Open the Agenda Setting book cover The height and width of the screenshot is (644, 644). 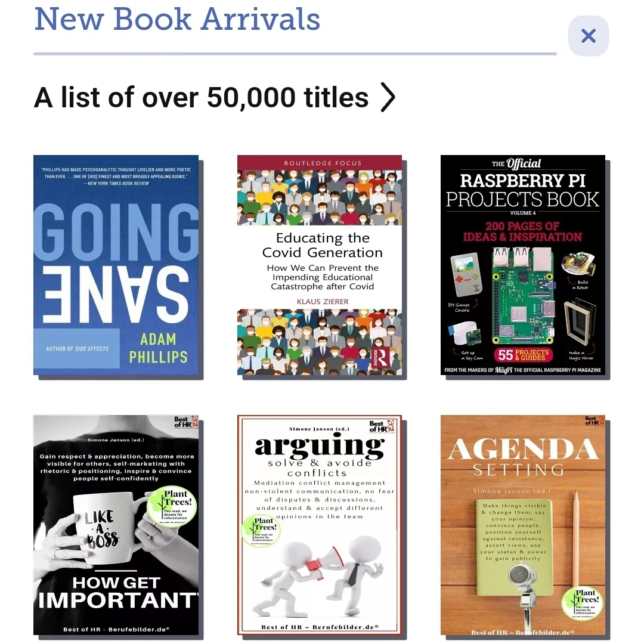tap(523, 525)
